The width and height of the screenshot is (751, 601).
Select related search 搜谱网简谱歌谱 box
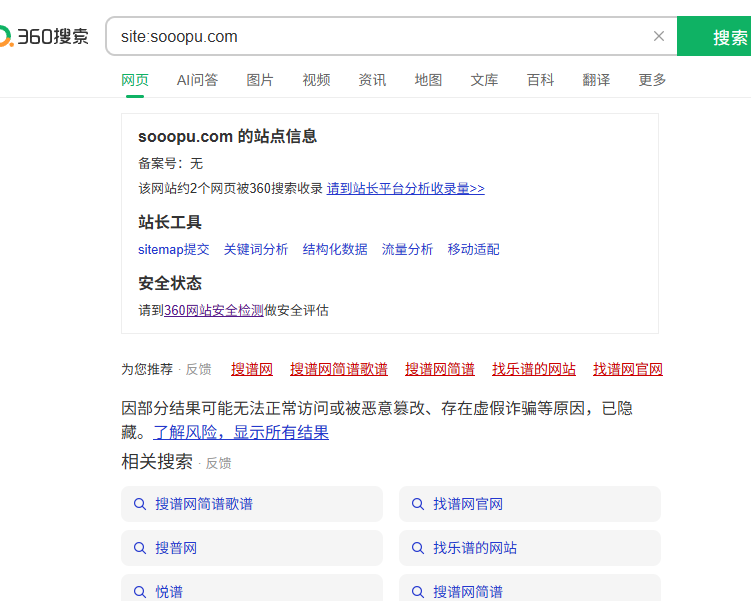(x=252, y=504)
